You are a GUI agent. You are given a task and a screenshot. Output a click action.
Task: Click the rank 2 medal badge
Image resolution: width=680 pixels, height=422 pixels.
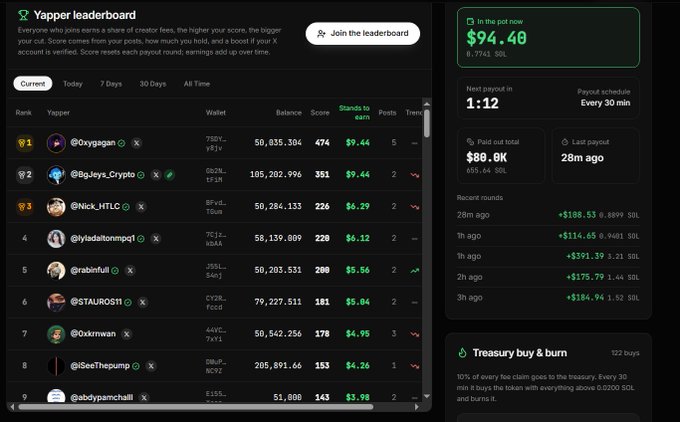[25, 174]
